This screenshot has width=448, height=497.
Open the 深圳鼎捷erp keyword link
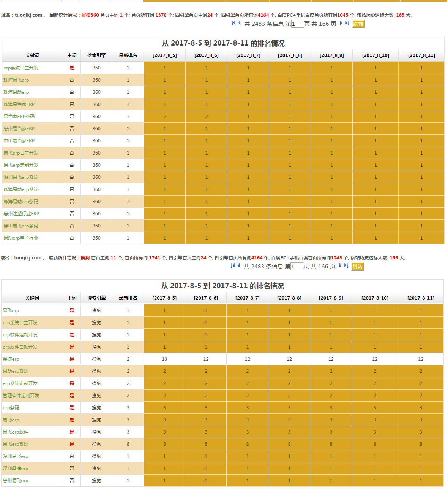[16, 469]
